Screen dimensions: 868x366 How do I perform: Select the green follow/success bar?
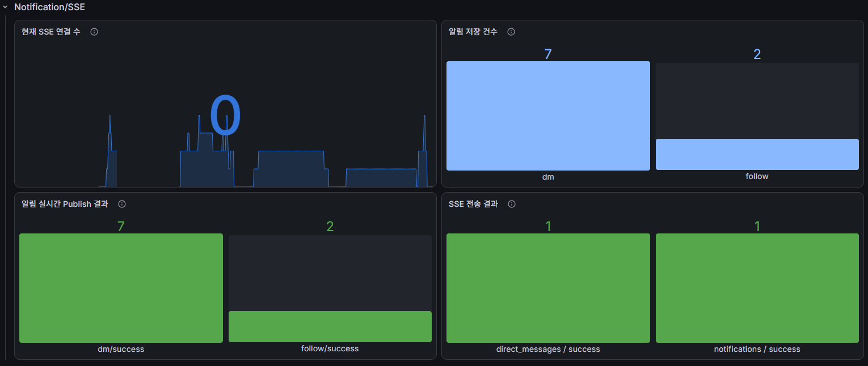pos(330,326)
